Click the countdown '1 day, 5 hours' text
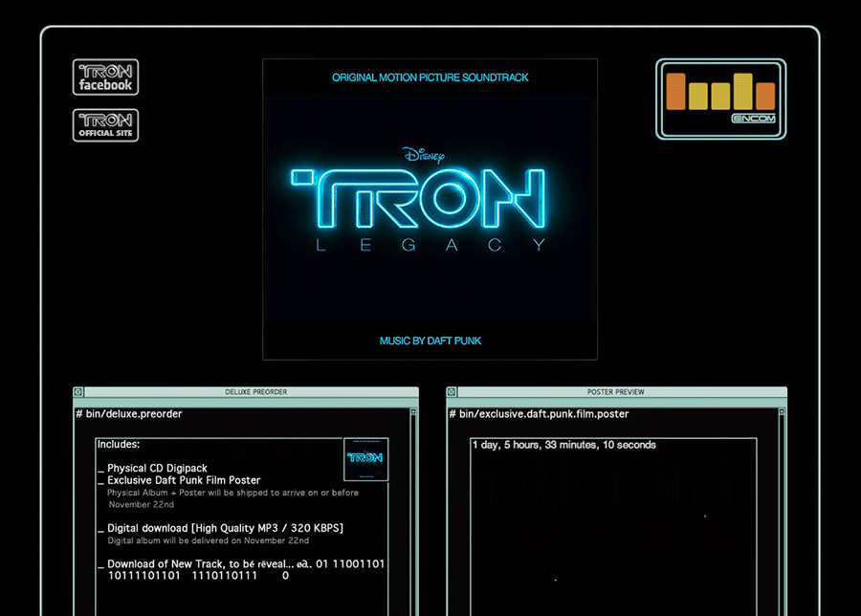Image resolution: width=861 pixels, height=616 pixels. point(563,445)
